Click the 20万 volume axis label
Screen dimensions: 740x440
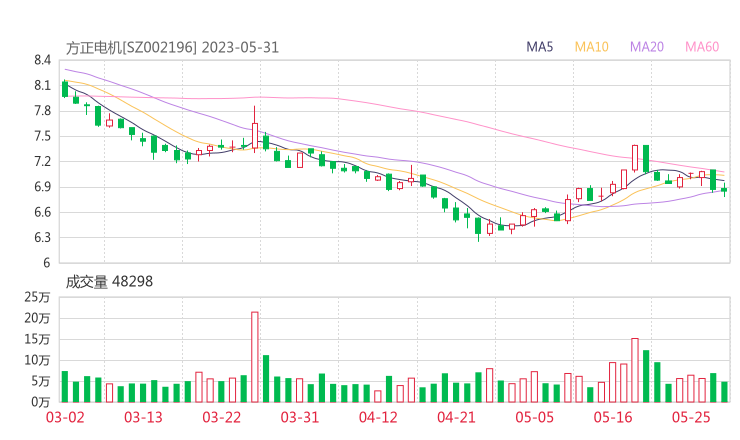[38, 319]
